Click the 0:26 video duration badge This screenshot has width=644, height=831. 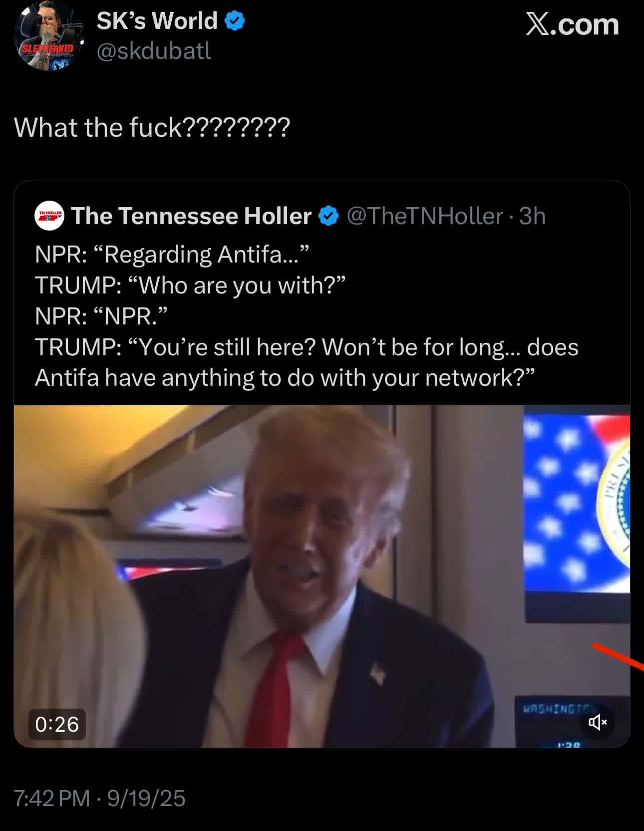[x=57, y=724]
